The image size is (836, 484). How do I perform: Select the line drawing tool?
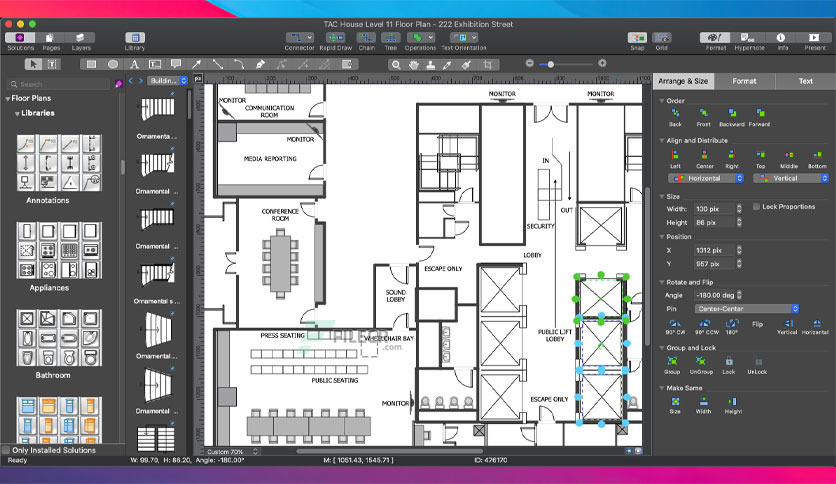218,64
